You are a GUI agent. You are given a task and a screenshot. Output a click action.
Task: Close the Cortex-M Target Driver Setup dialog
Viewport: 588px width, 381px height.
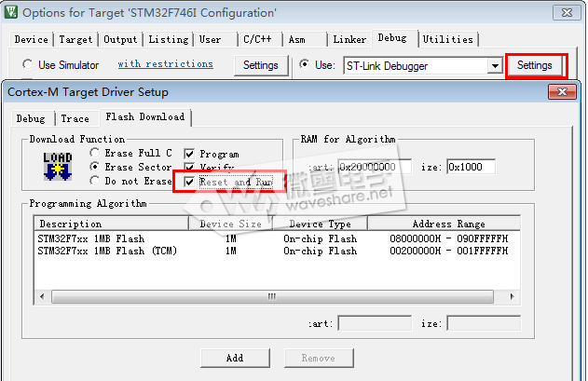pyautogui.click(x=563, y=91)
